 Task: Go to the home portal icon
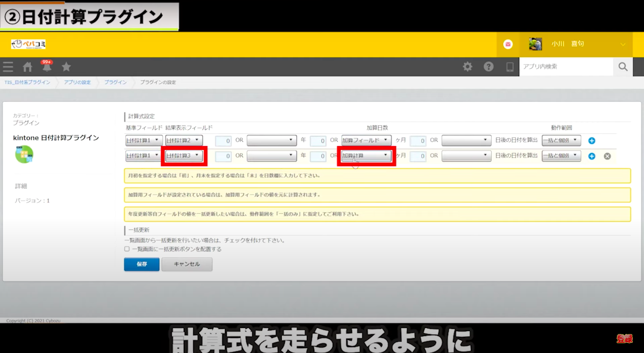pyautogui.click(x=28, y=67)
